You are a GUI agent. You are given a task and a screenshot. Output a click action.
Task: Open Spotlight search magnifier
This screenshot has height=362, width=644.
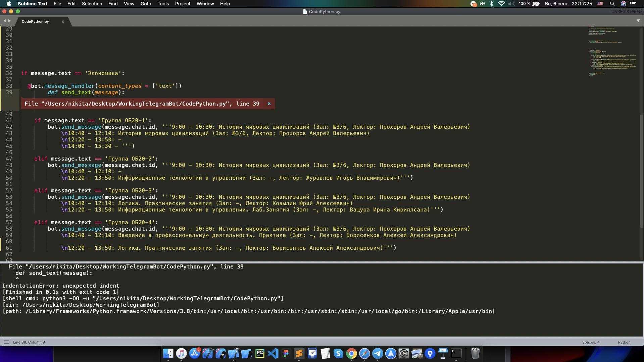coord(612,4)
